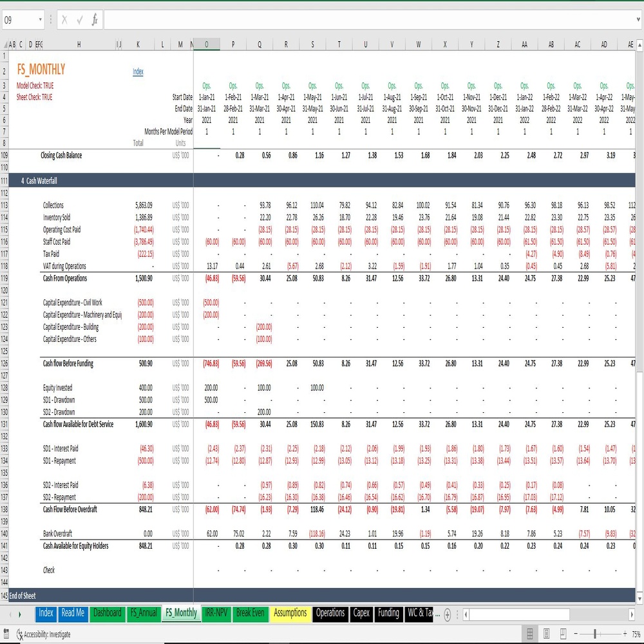
Task: Switch to the Assumptions sheet tab
Action: pyautogui.click(x=290, y=613)
